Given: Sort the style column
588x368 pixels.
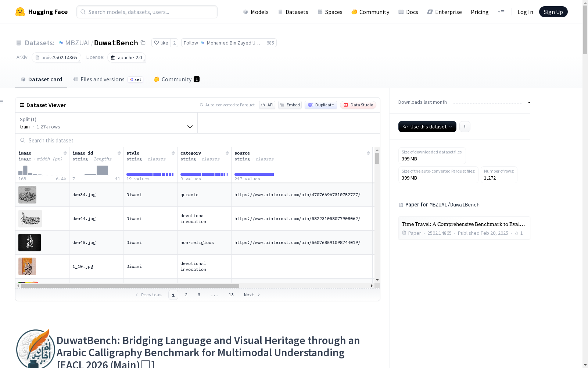Looking at the screenshot, I should pos(173,153).
